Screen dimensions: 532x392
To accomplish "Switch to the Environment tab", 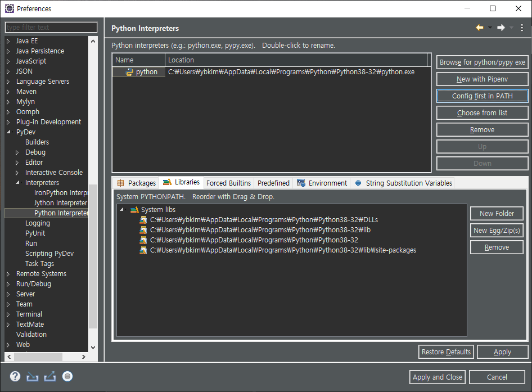I will pyautogui.click(x=322, y=183).
